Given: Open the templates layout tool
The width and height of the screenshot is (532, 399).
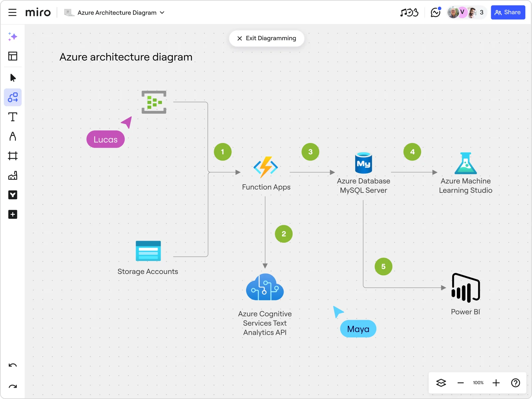Looking at the screenshot, I should click(13, 56).
